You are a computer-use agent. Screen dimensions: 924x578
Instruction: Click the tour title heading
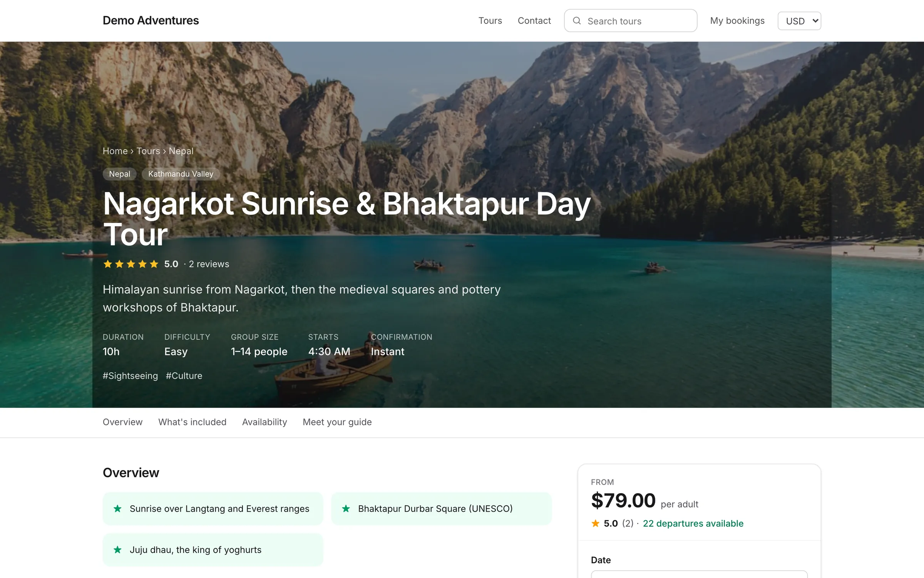[x=346, y=219]
